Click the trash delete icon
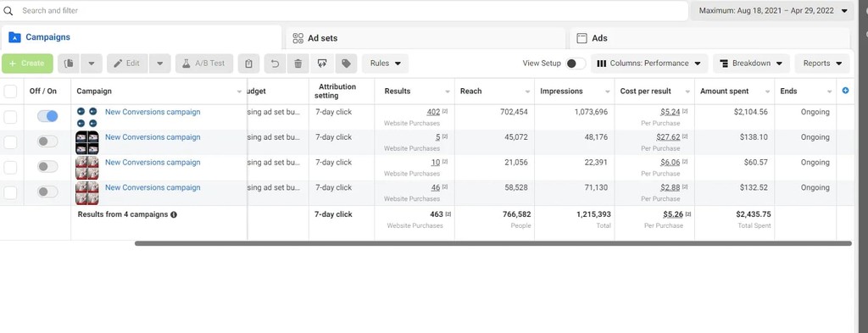This screenshot has width=868, height=333. click(298, 63)
